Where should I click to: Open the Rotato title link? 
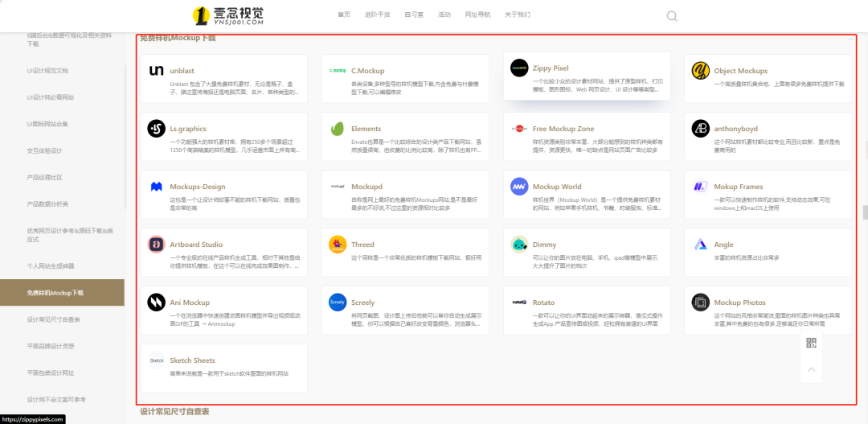543,303
